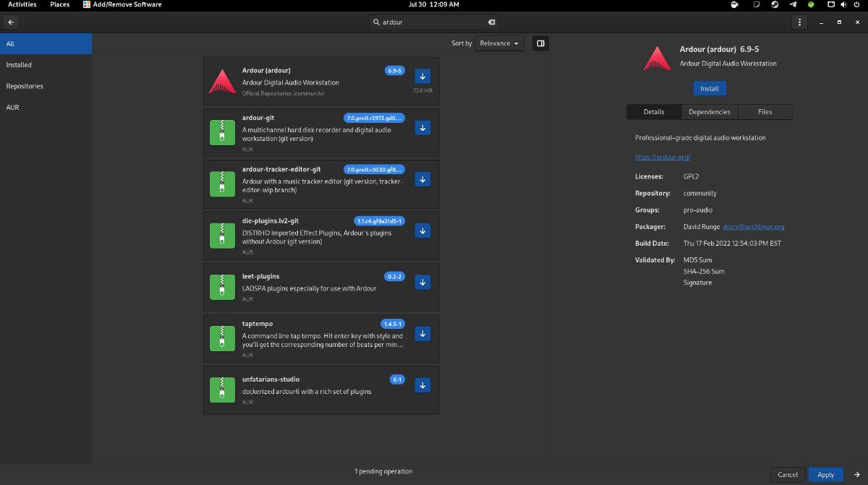Open the three-dot application menu
Screen dimensions: 868x485
pyautogui.click(x=799, y=22)
